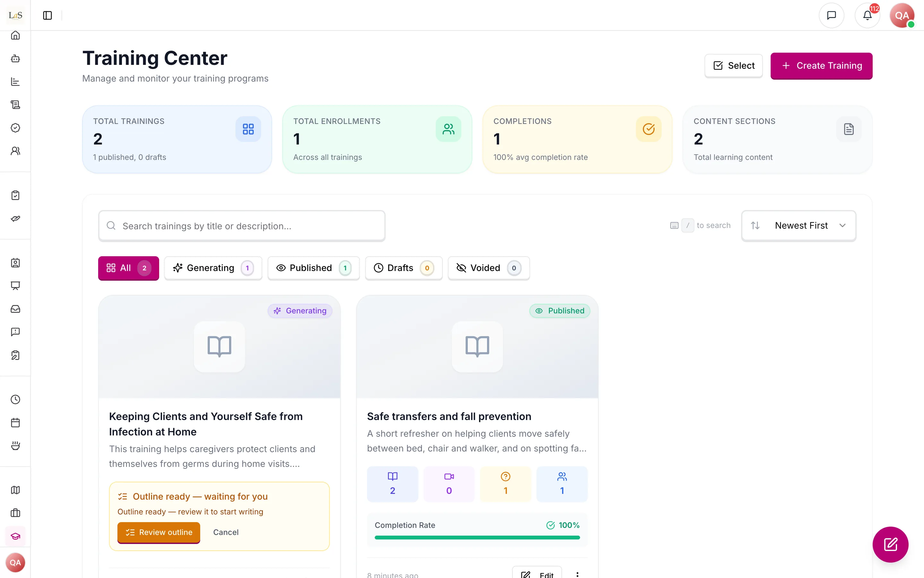Viewport: 924px width, 578px height.
Task: Click the QA avatar at sidebar bottom
Action: [15, 562]
